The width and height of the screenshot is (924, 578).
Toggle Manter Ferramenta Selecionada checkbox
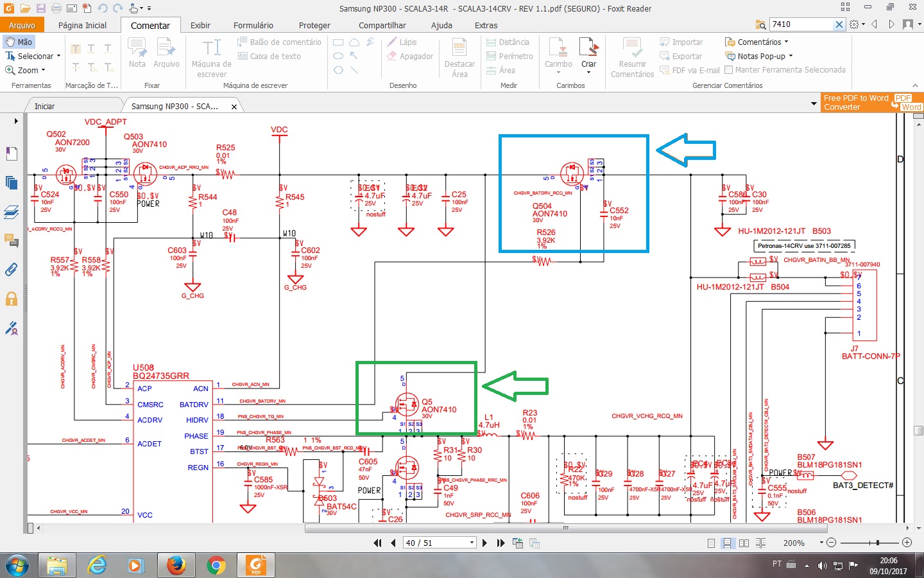[x=730, y=70]
